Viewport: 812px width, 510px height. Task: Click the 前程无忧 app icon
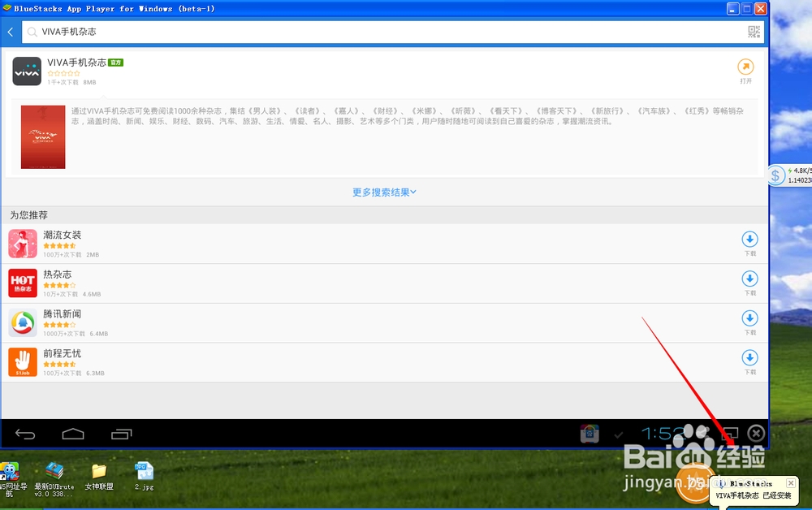[x=23, y=362]
